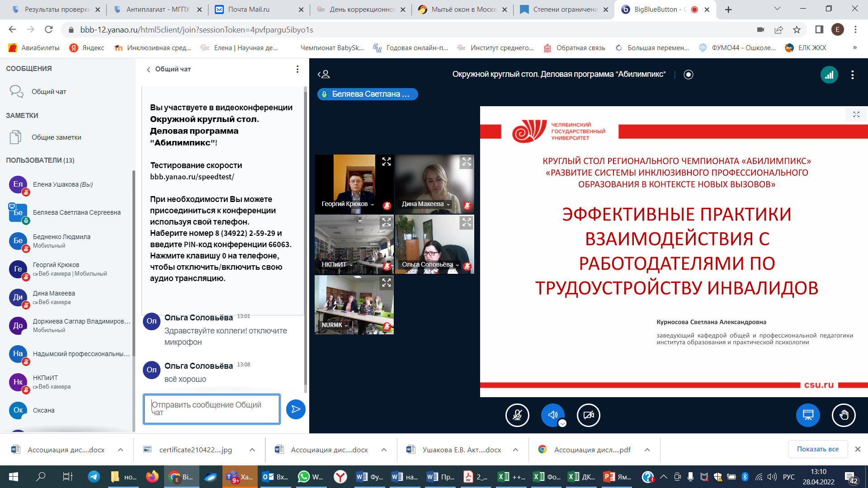Viewport: 868px width, 488px height.
Task: Click Показать все downloads button
Action: 817,449
